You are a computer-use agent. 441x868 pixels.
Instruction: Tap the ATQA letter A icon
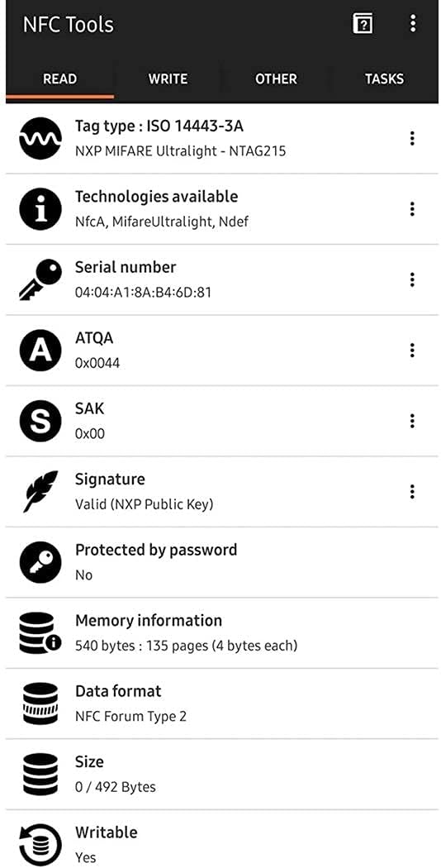click(x=40, y=351)
